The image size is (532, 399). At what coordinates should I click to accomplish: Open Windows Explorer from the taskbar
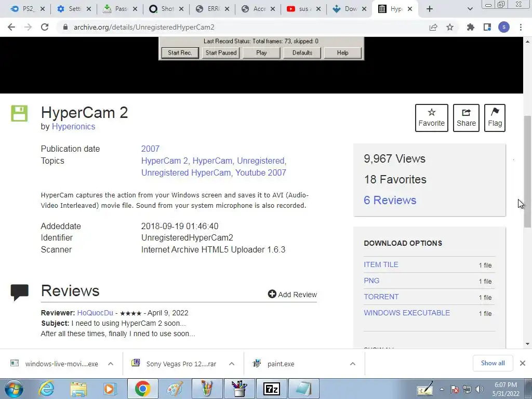(x=78, y=389)
